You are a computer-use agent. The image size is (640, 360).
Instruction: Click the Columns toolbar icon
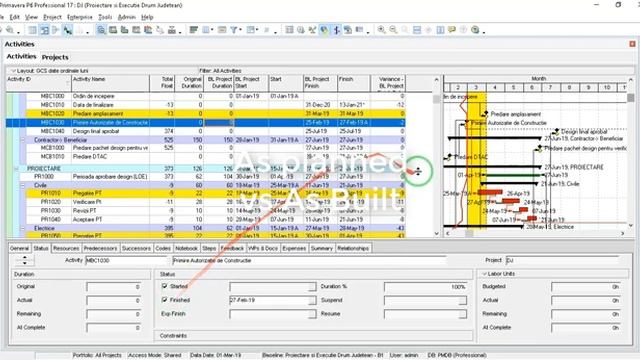(x=207, y=30)
